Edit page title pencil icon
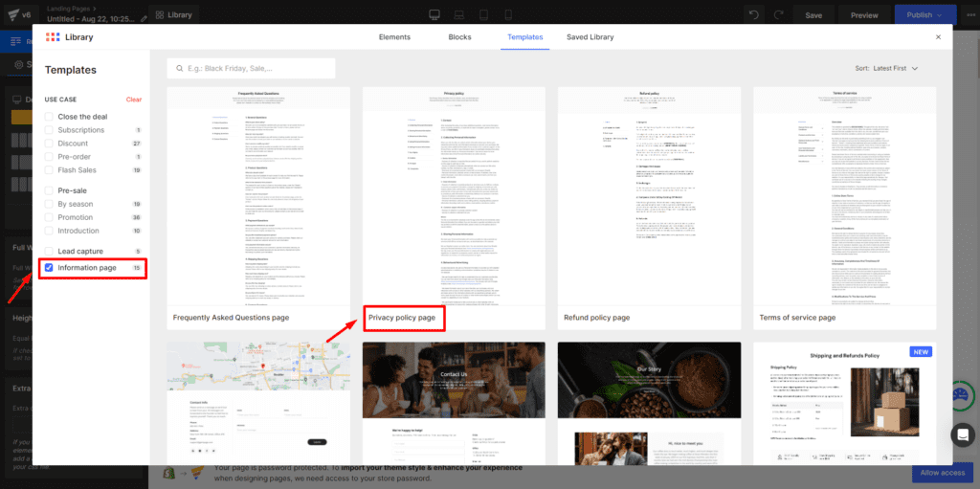 (x=145, y=19)
